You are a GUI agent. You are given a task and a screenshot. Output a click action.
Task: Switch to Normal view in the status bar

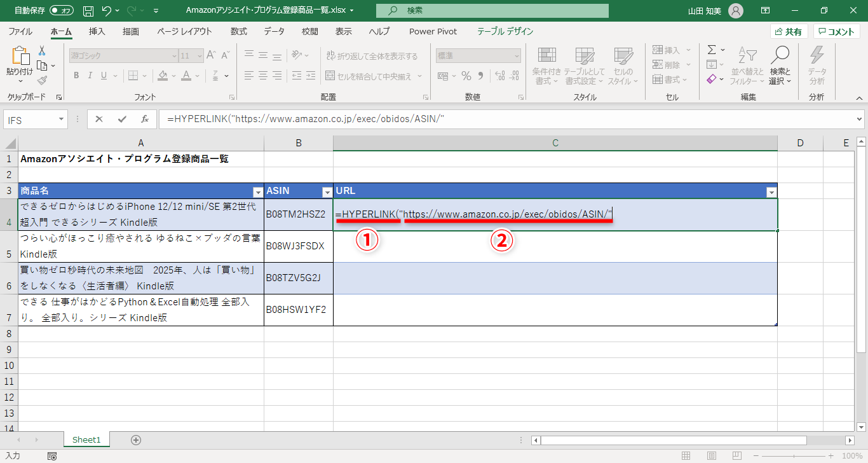click(x=686, y=456)
